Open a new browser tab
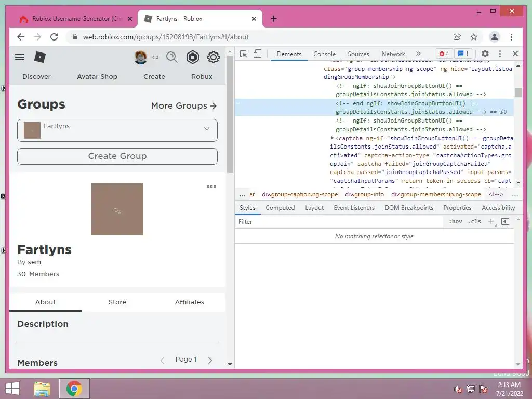 [x=274, y=19]
